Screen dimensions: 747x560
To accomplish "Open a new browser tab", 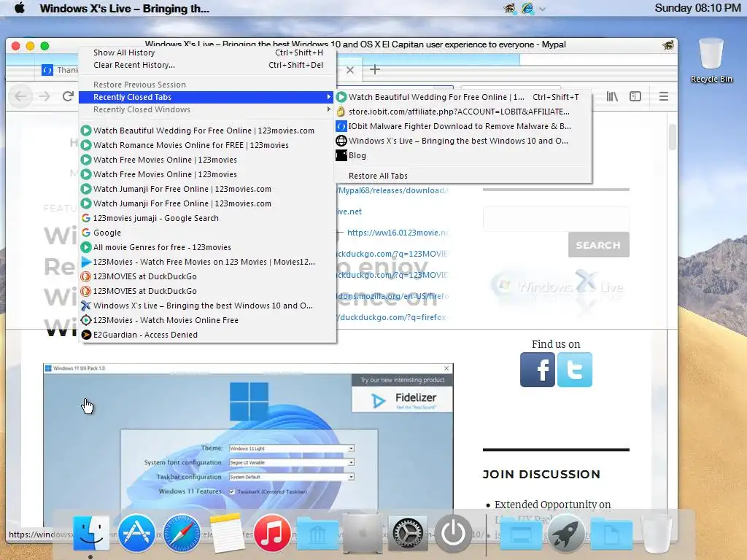I will (375, 69).
